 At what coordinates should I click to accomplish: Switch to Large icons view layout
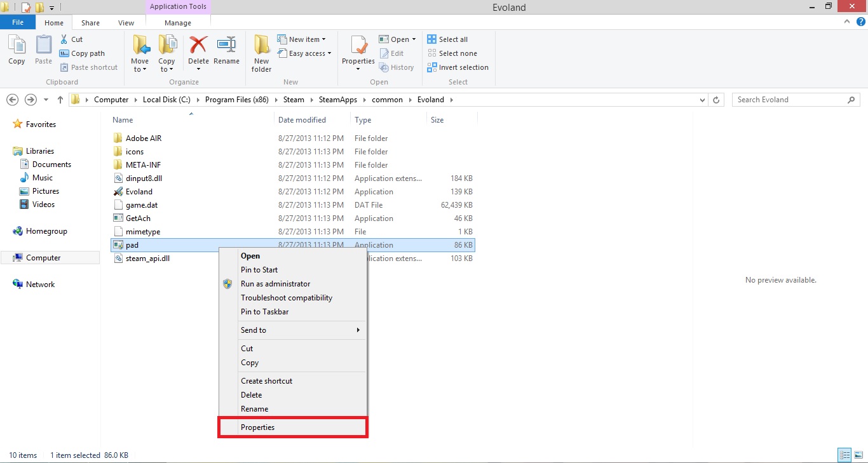pos(857,455)
